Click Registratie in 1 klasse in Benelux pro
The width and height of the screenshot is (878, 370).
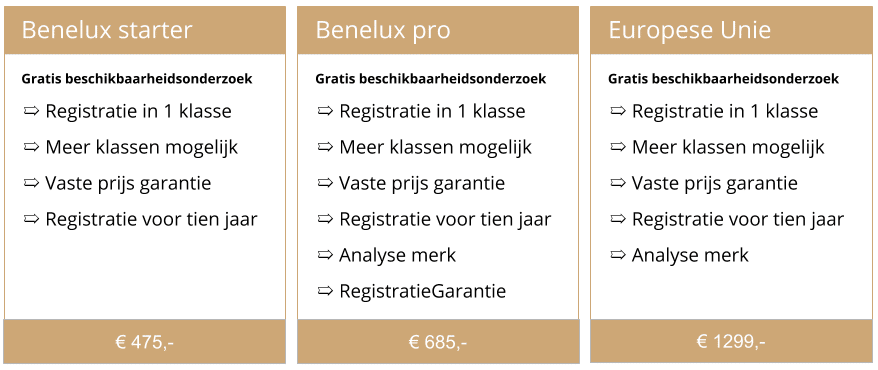[432, 111]
